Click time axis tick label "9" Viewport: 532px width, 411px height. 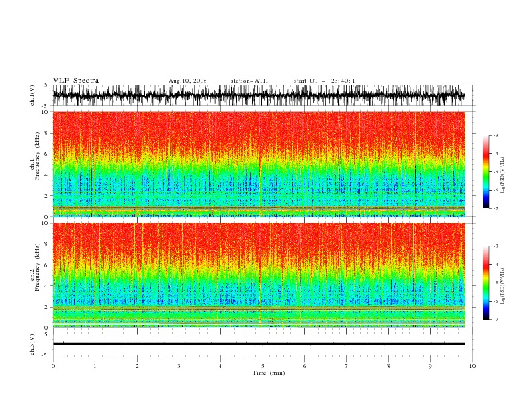[x=430, y=366]
